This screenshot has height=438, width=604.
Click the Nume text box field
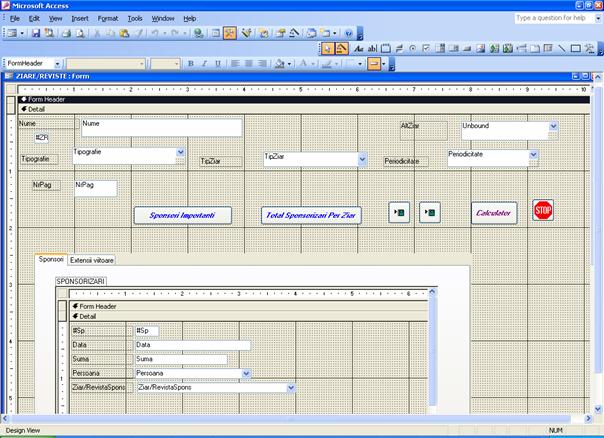(161, 128)
